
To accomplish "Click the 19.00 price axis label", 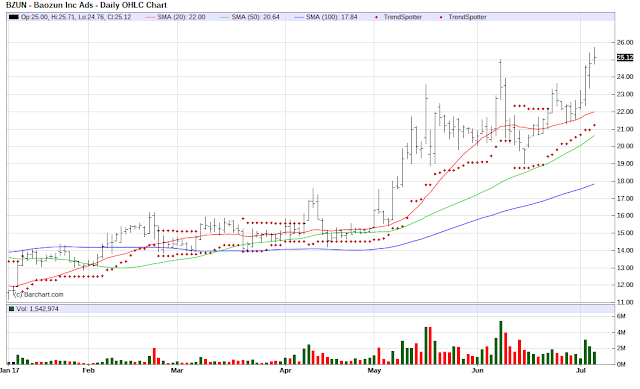I will [625, 164].
